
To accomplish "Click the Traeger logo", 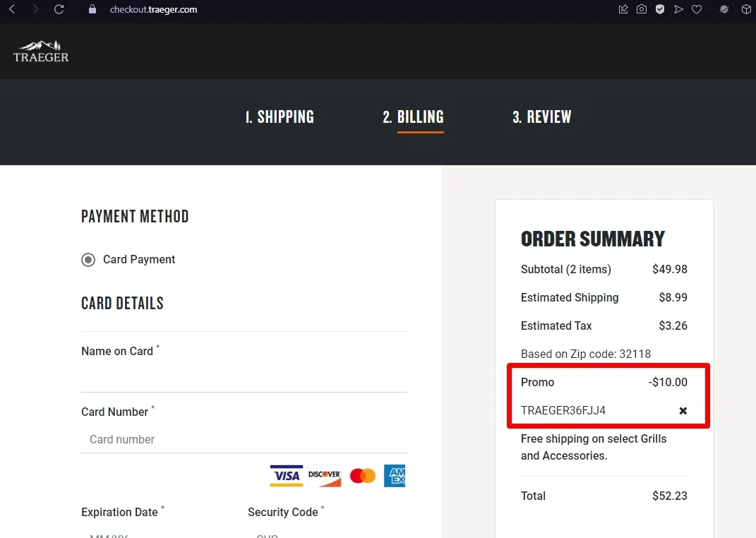I will [41, 52].
